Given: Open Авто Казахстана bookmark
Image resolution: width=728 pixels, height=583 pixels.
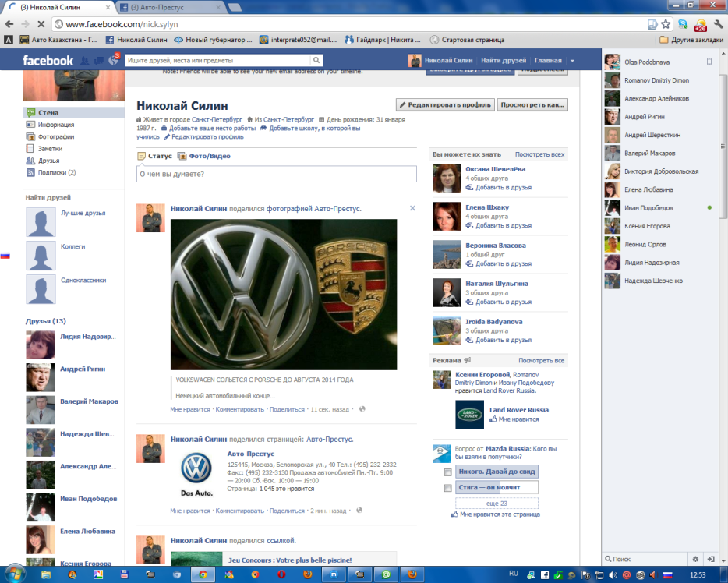Looking at the screenshot, I should (x=58, y=40).
